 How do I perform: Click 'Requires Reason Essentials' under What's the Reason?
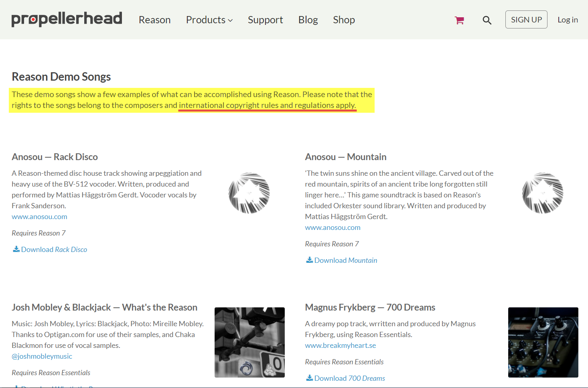pos(51,373)
